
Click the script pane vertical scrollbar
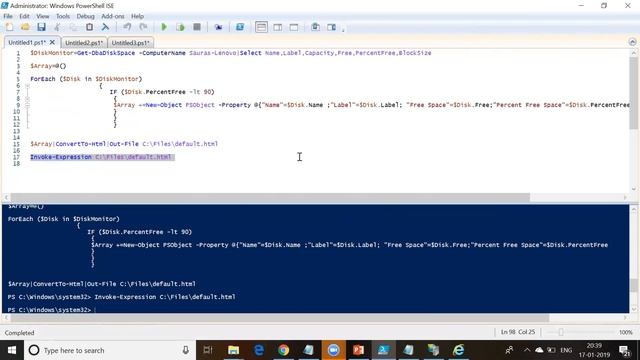tap(633, 93)
